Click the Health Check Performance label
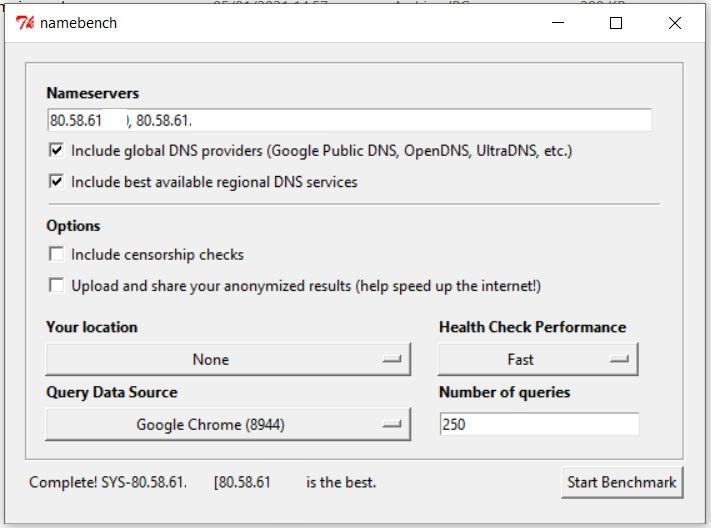711x528 pixels. click(x=532, y=327)
